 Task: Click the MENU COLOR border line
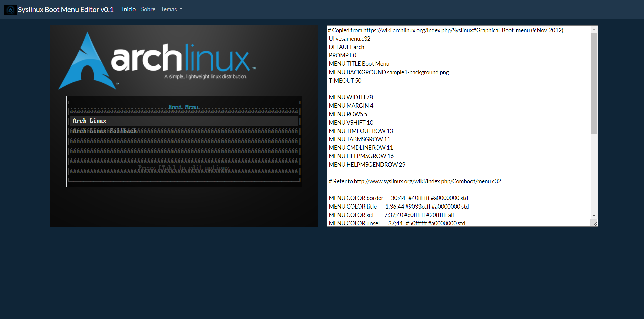click(x=398, y=198)
